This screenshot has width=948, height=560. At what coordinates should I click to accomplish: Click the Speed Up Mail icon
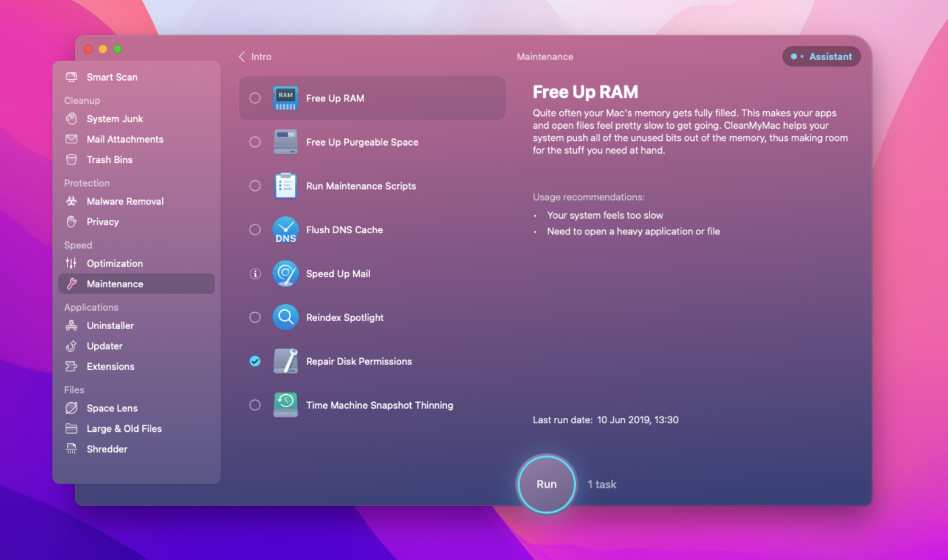(285, 274)
